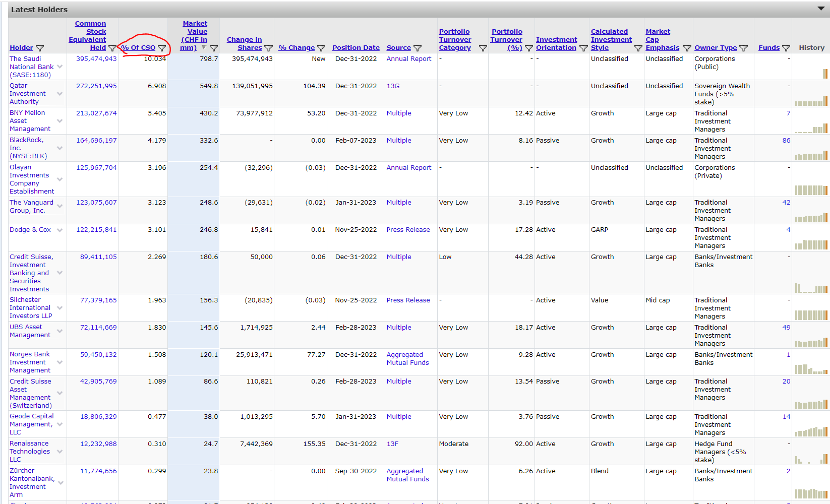Open the Norges Bank Investment Management chevron
This screenshot has height=504, width=830.
(x=60, y=362)
